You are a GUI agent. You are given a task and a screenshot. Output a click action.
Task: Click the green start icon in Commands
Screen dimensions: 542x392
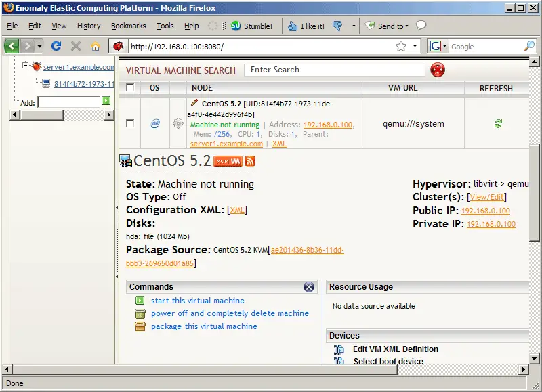140,300
